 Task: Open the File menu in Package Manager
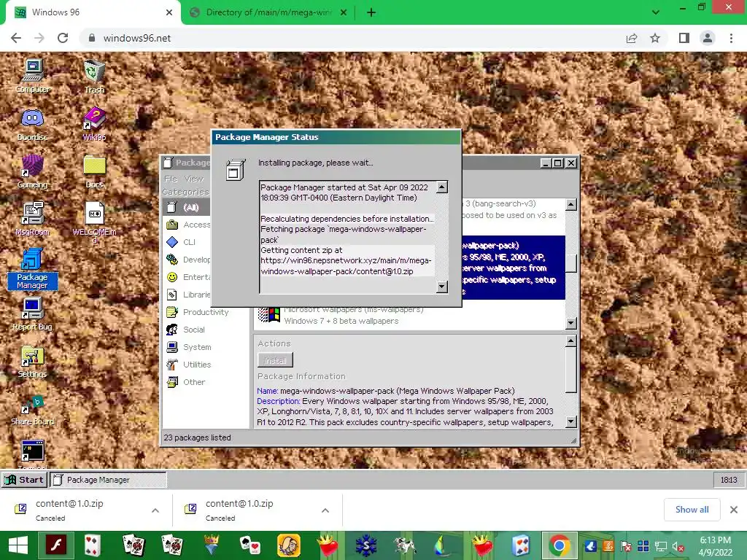click(x=171, y=179)
